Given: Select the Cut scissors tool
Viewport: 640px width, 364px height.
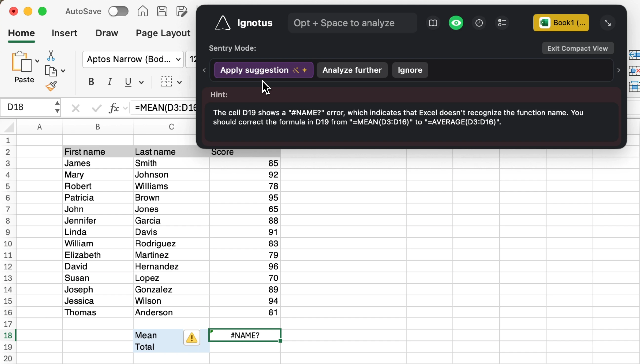Looking at the screenshot, I should 51,55.
